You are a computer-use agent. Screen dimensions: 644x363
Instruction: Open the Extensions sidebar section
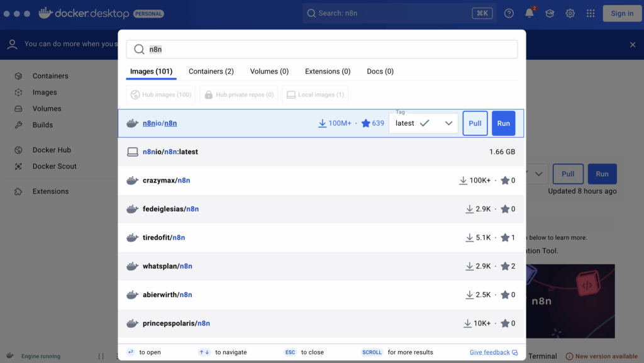[50, 191]
